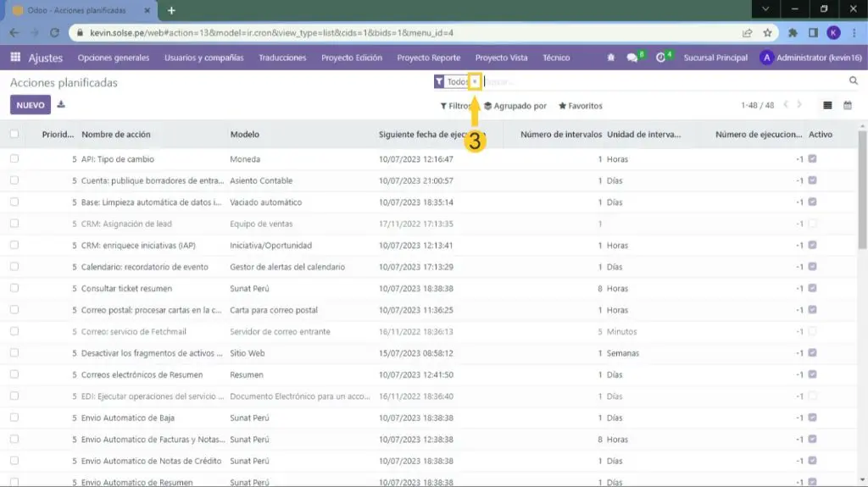Select the Consultar ticket resumen row checkbox
Image resolution: width=868 pixels, height=487 pixels.
(14, 289)
